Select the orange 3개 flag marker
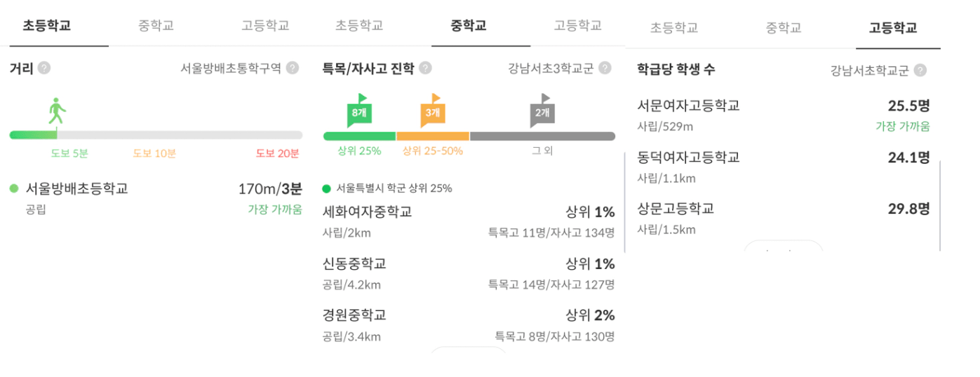The width and height of the screenshot is (980, 377). point(433,111)
